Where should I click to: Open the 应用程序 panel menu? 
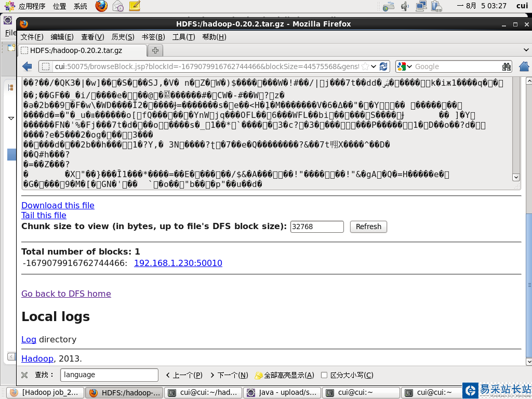click(x=32, y=6)
